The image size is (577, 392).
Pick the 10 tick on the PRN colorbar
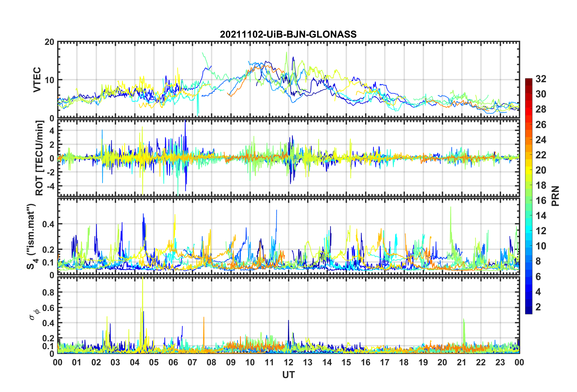[x=541, y=246]
